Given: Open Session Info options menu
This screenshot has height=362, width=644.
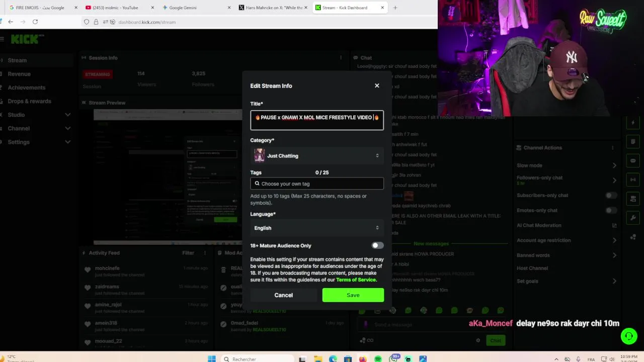Looking at the screenshot, I should coord(341,58).
